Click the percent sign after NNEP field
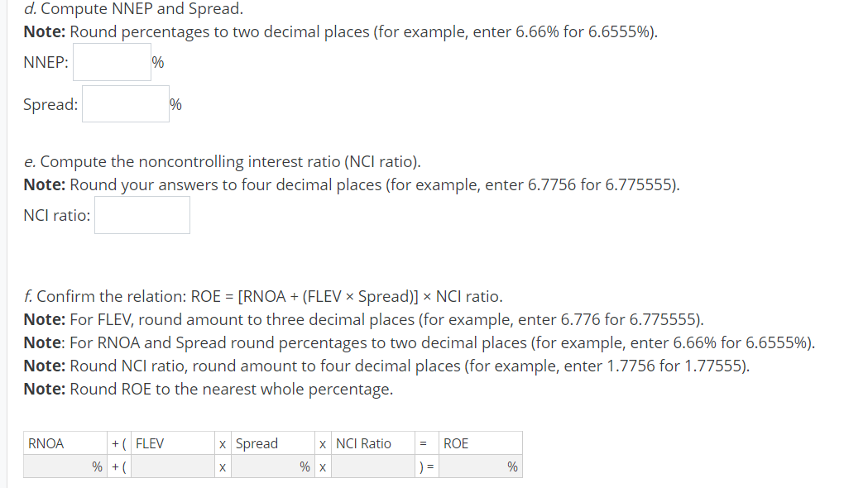The image size is (868, 488). pyautogui.click(x=156, y=61)
